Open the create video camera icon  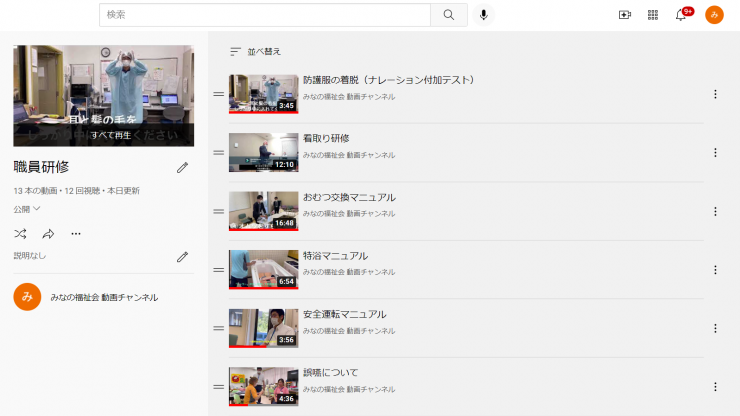click(625, 15)
